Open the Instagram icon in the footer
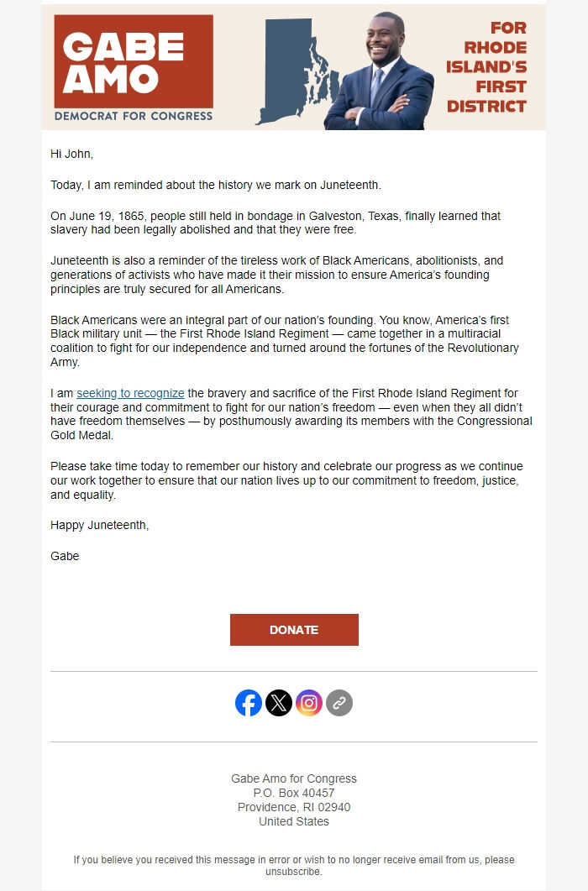This screenshot has height=891, width=588. click(307, 704)
